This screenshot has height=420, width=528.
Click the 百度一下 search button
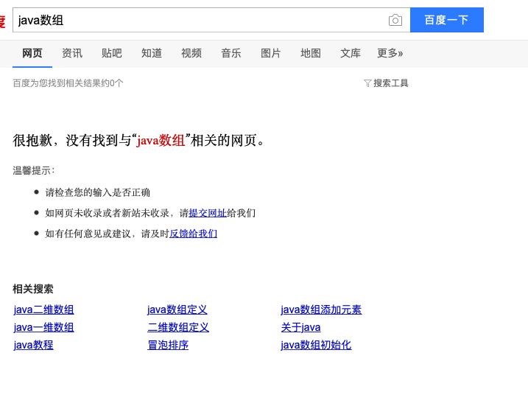(447, 20)
